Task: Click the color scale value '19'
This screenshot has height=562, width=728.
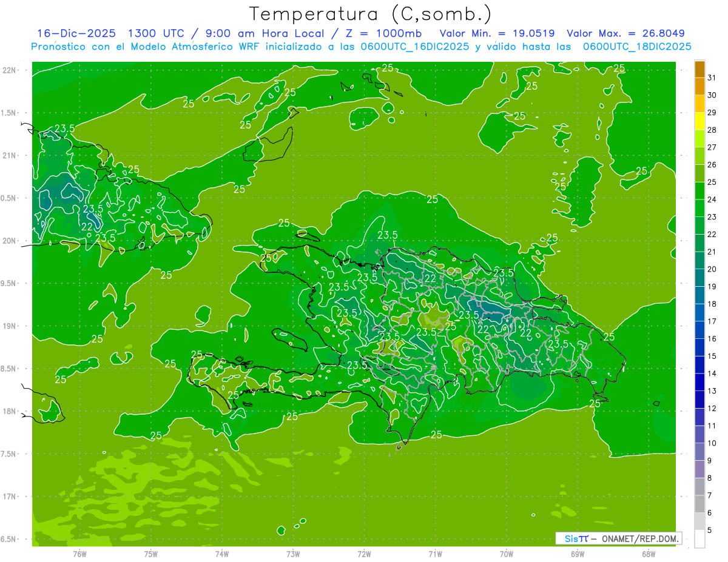Action: (x=712, y=286)
